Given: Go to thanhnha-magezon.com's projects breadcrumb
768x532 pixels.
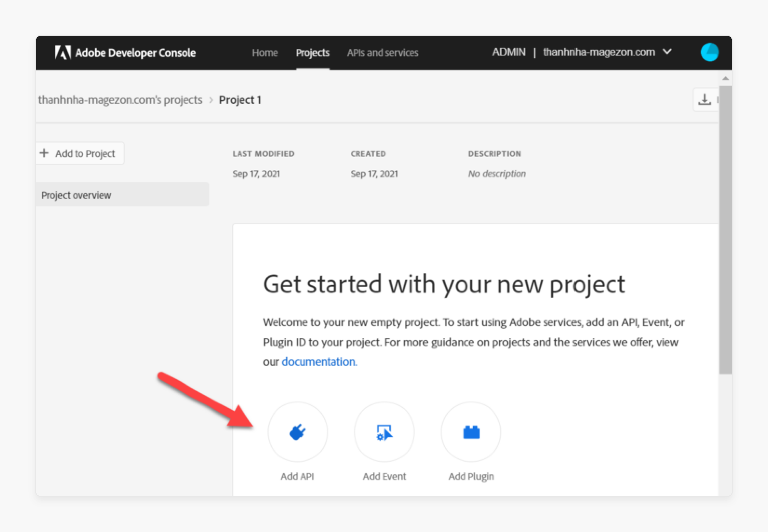Looking at the screenshot, I should (x=120, y=100).
